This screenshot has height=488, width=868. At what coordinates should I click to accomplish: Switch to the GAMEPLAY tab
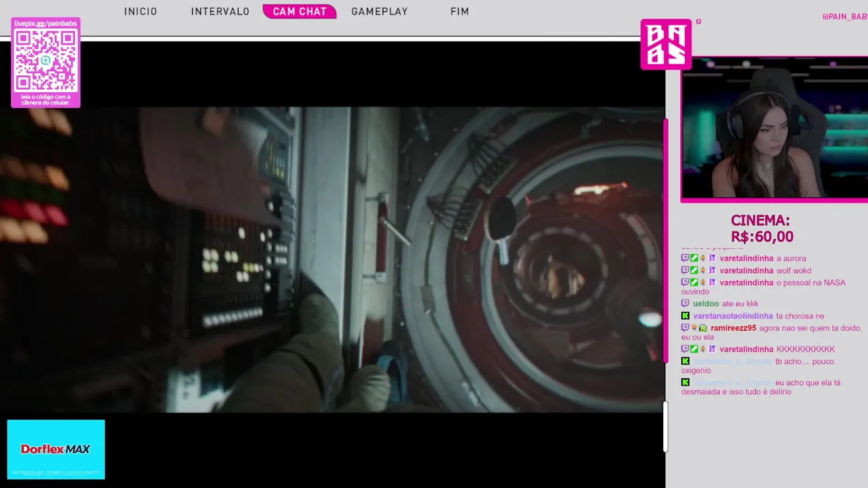pos(380,12)
